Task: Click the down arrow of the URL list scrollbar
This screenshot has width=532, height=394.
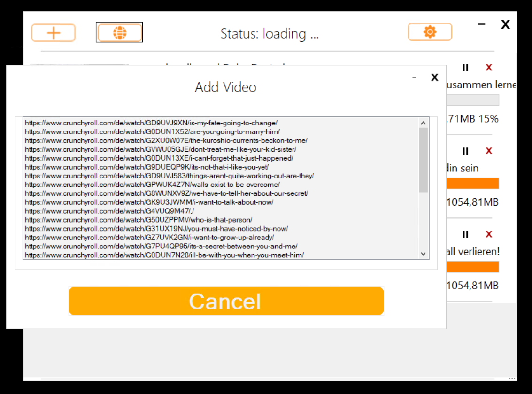Action: 423,254
